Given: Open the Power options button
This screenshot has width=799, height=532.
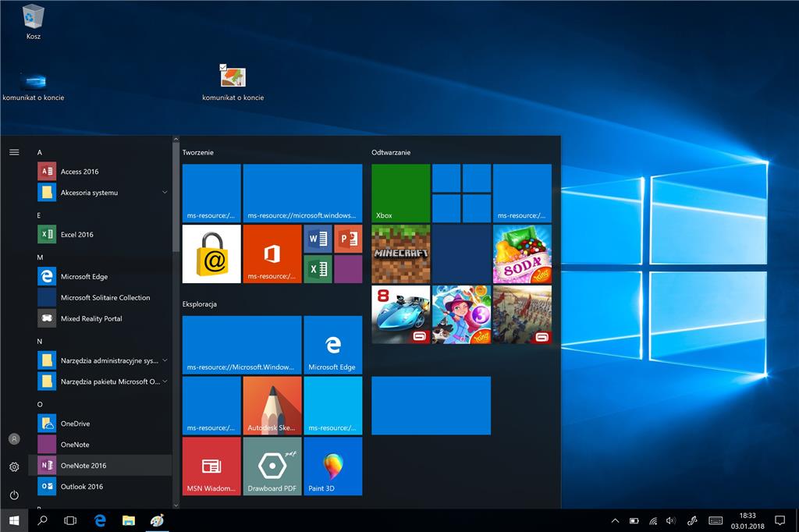Looking at the screenshot, I should (14, 495).
